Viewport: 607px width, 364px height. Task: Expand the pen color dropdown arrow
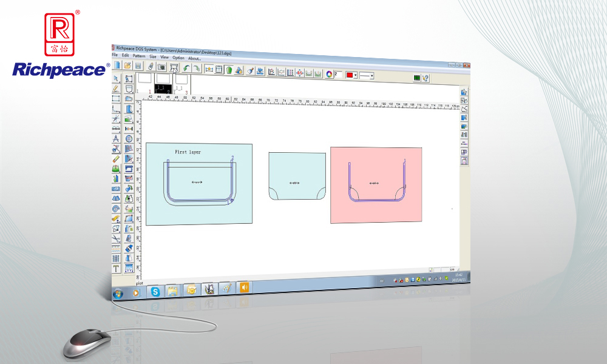(x=356, y=76)
